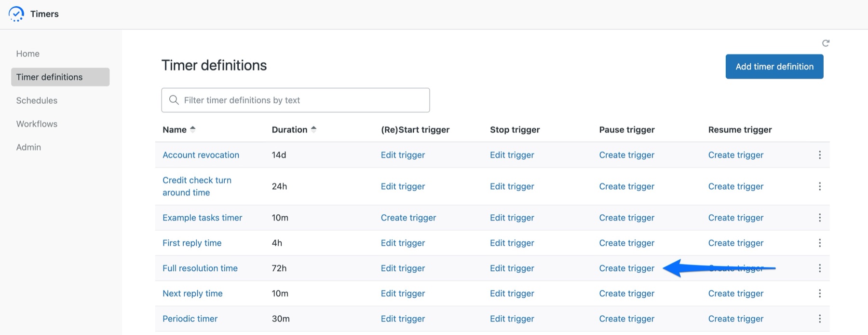Open the three-dot menu for Next reply time
Viewport: 868px width, 335px height.
tap(819, 293)
